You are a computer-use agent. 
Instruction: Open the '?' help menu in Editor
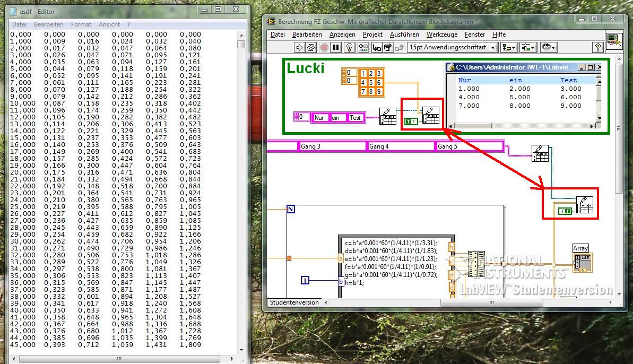pos(129,24)
